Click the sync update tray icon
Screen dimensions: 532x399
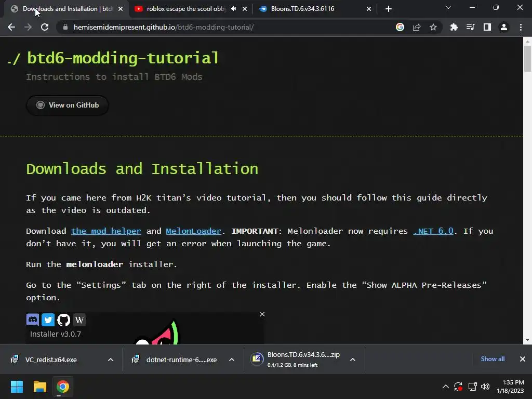(x=458, y=387)
